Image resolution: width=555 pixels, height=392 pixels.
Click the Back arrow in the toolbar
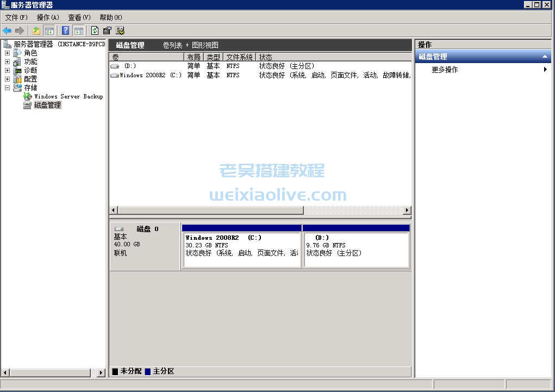(x=7, y=30)
